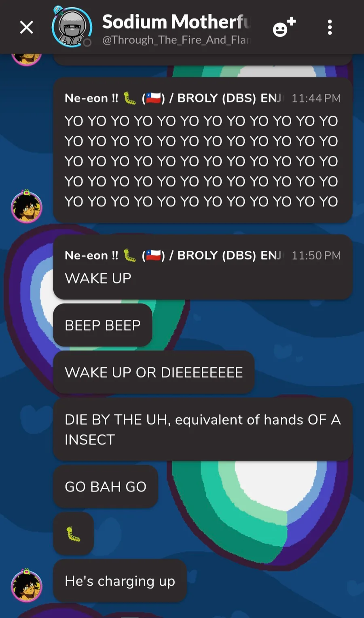Viewport: 364px width, 618px height.
Task: Tap the 11:50 PM timestamp
Action: (316, 256)
